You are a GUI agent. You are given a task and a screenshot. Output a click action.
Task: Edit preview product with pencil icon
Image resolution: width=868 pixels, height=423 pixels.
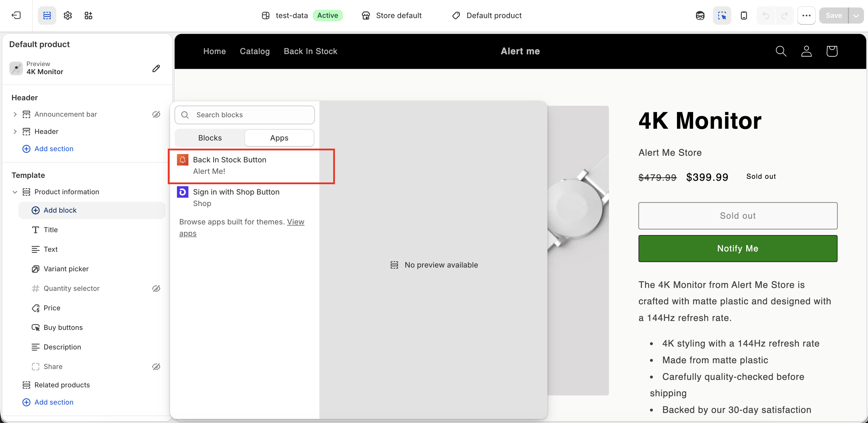click(156, 68)
